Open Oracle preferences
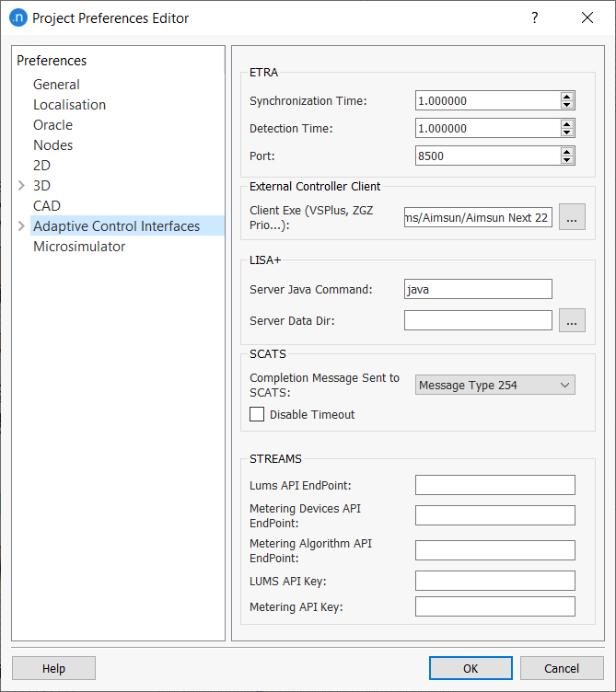 [x=53, y=125]
